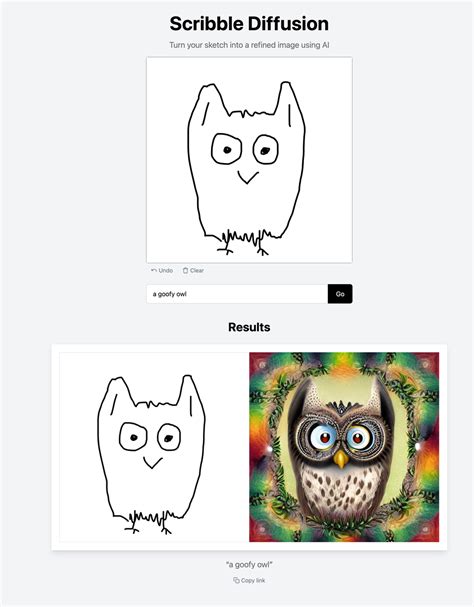This screenshot has height=607, width=474.
Task: Click the Clear text label
Action: (197, 270)
